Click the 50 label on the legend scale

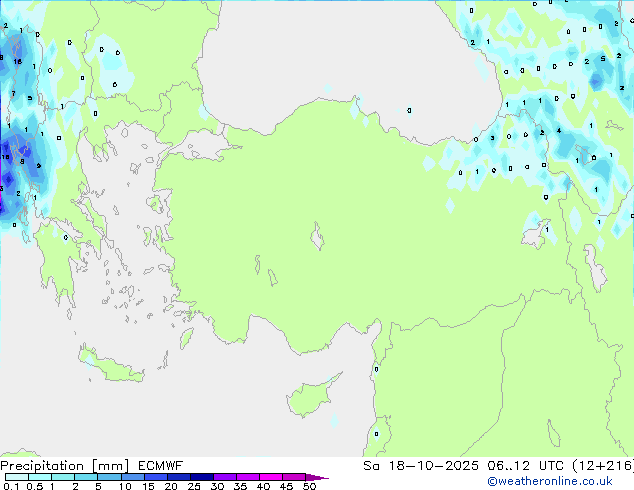(309, 486)
